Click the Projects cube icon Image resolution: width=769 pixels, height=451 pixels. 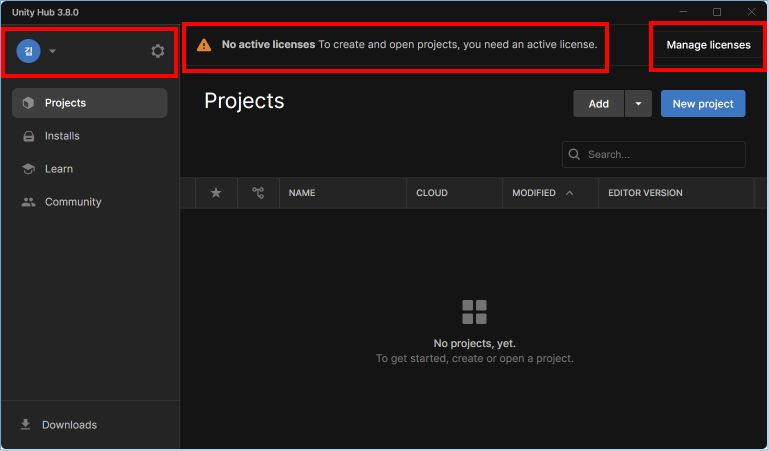28,103
